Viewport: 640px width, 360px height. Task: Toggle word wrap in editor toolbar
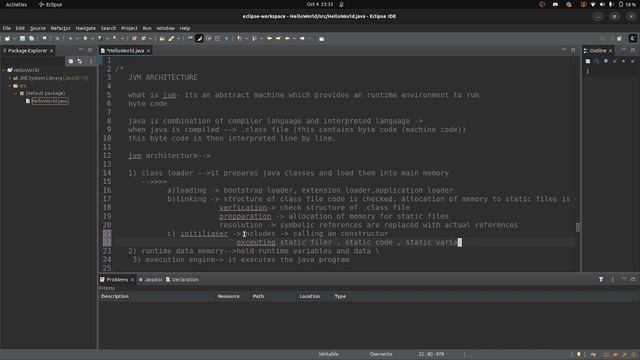tap(209, 38)
